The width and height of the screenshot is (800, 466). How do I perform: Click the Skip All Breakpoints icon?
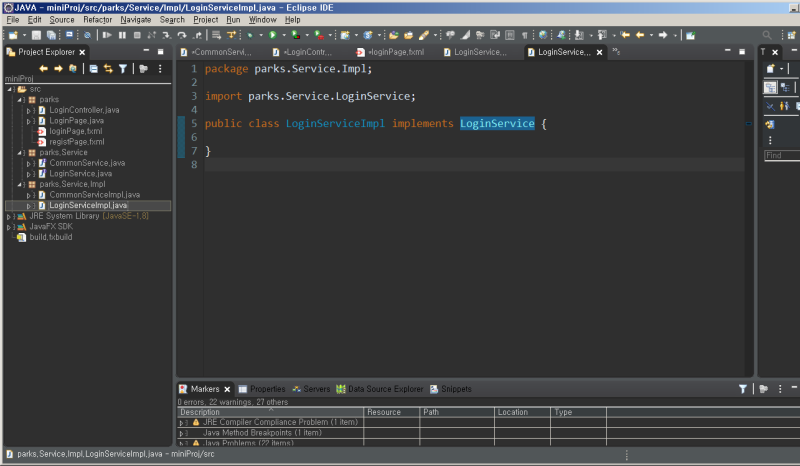pos(87,35)
